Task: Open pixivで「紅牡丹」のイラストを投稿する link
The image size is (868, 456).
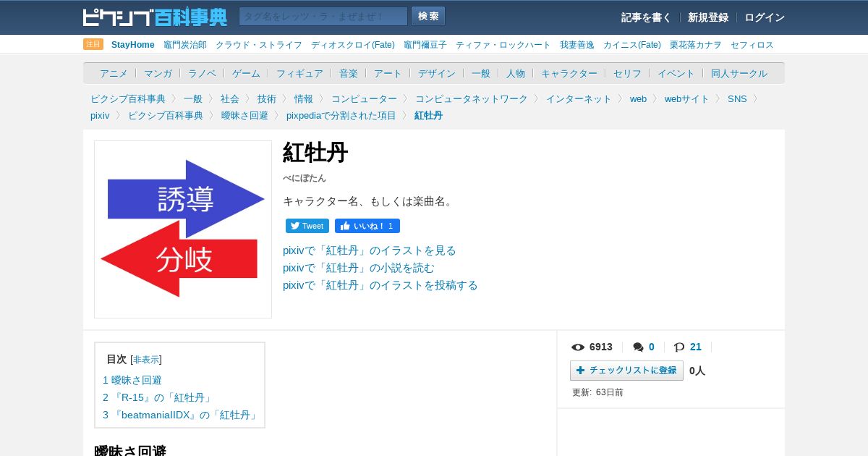Action: [380, 285]
